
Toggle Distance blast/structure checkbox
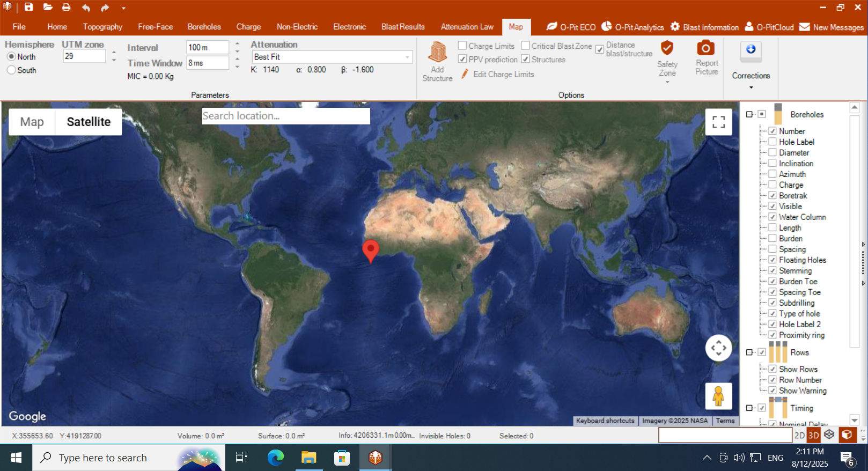click(600, 49)
